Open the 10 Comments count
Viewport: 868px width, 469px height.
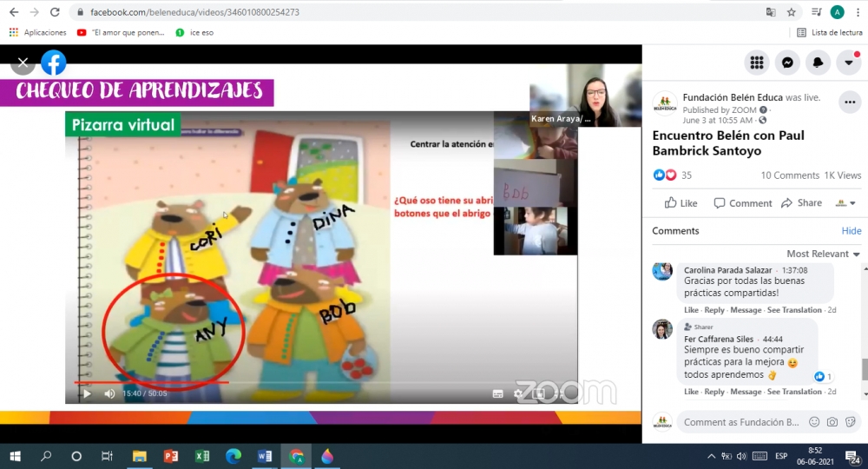[789, 175]
